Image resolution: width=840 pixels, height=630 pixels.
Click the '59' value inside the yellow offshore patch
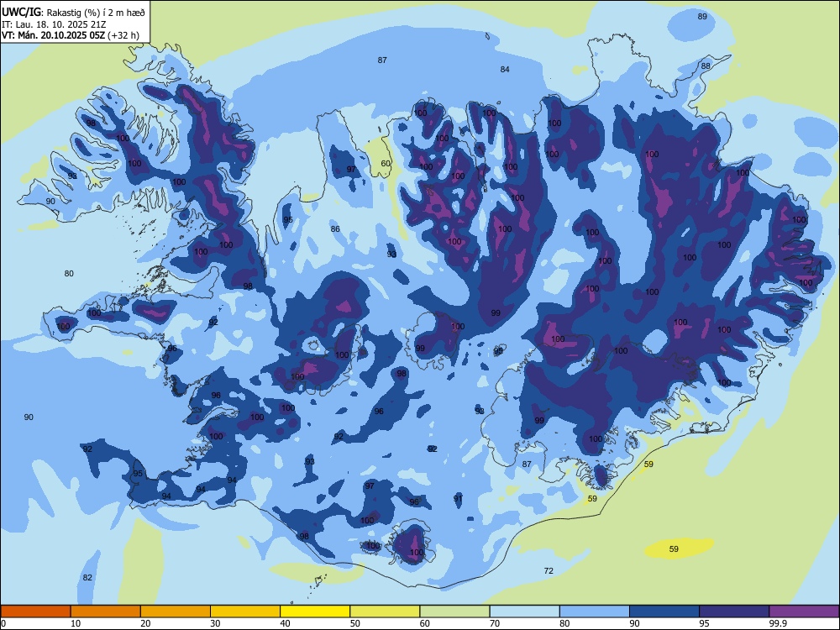(x=674, y=549)
